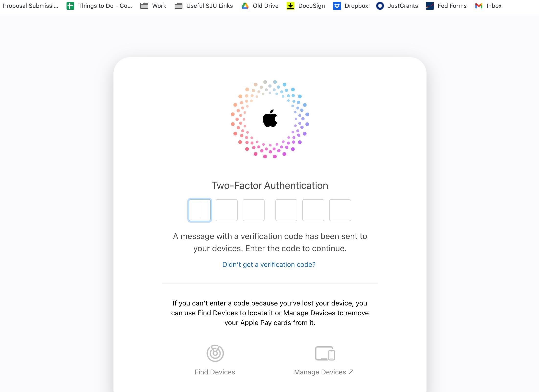The width and height of the screenshot is (539, 392).
Task: Click the Old Drive bookmark icon
Action: click(245, 6)
